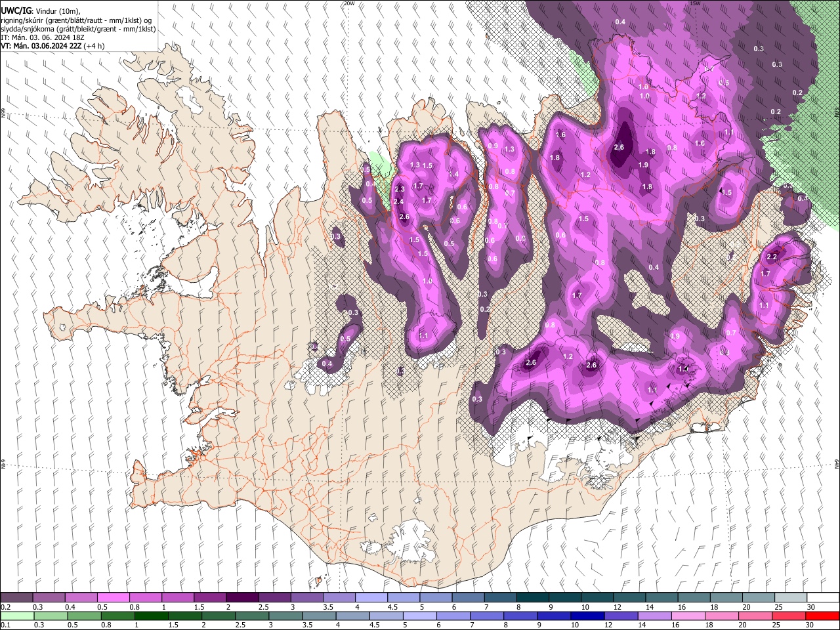
Task: Select lilac lower swatch between 14 and 16
Action: click(x=654, y=616)
